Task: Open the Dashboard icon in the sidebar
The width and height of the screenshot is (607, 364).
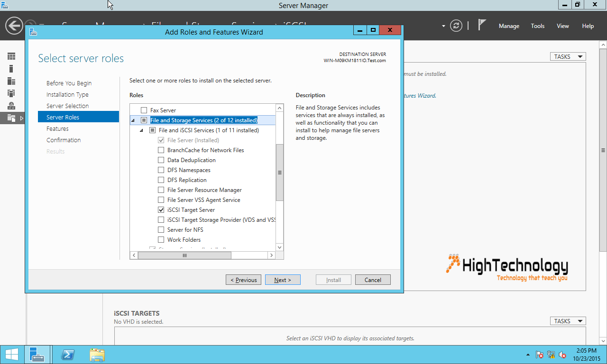Action: [x=11, y=56]
